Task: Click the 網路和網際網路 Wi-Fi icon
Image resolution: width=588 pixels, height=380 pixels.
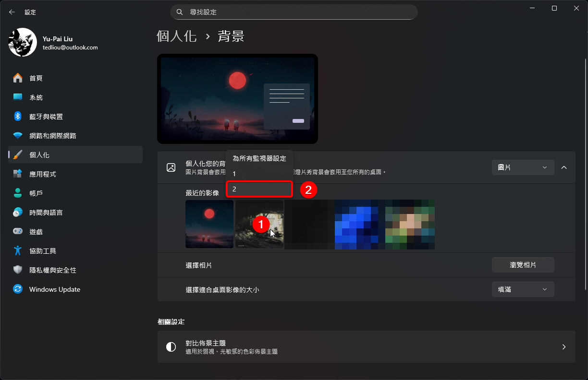Action: click(x=18, y=135)
